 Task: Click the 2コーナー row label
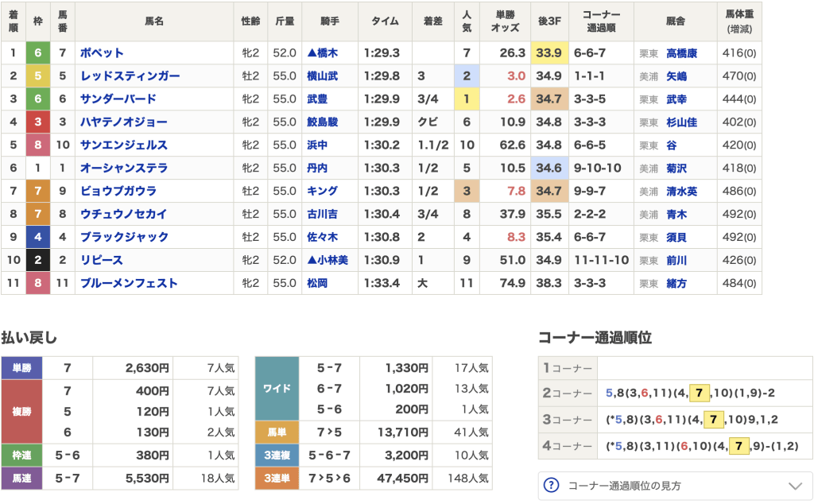coord(568,394)
